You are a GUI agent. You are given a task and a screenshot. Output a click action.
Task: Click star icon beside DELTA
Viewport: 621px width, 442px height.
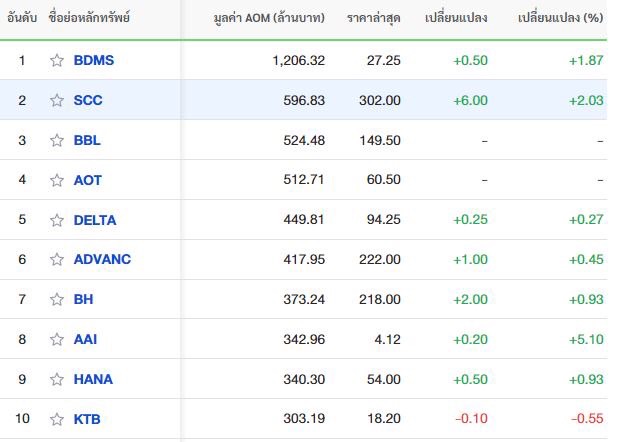point(57,220)
